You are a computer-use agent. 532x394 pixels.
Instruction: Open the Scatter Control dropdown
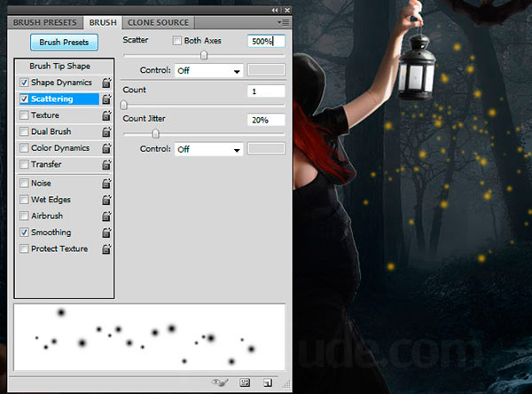[208, 71]
